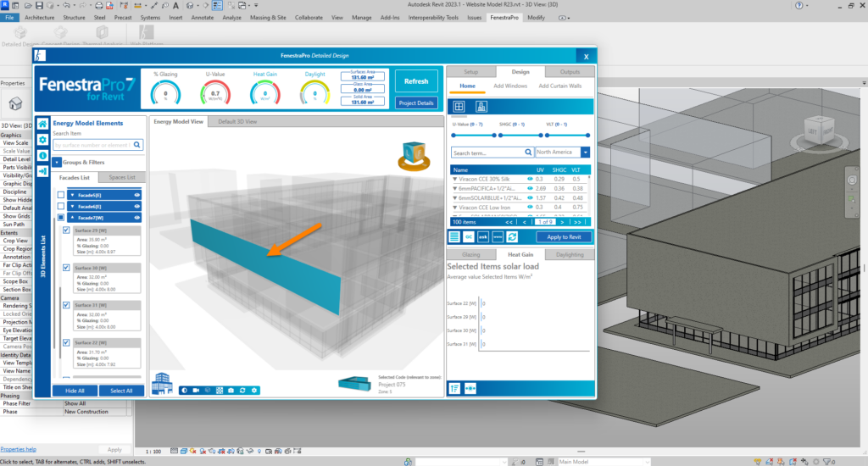The height and width of the screenshot is (466, 868).
Task: Click Select All button
Action: pyautogui.click(x=121, y=391)
